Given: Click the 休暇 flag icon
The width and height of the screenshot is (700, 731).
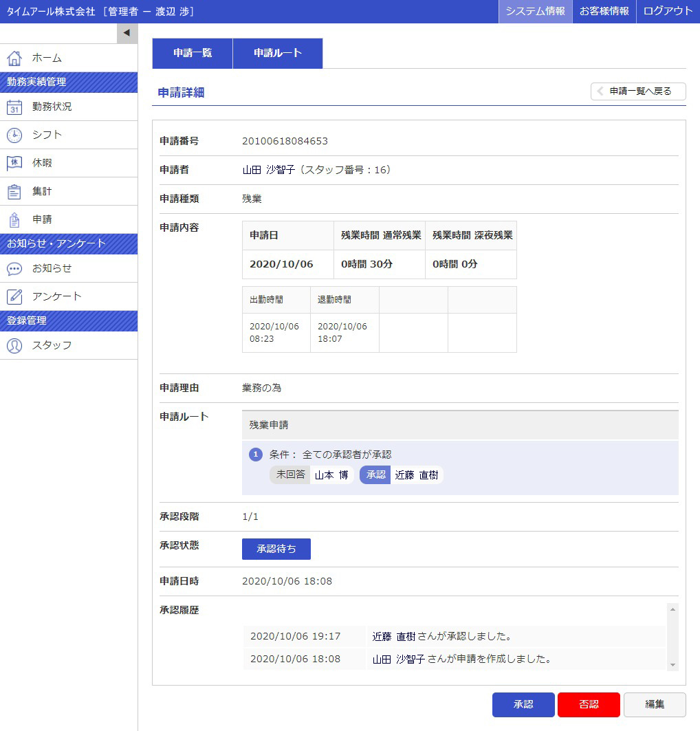Looking at the screenshot, I should pos(14,163).
